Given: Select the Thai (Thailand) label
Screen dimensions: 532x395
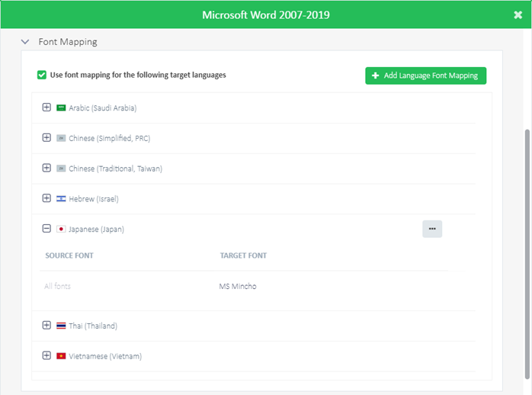Looking at the screenshot, I should [93, 326].
